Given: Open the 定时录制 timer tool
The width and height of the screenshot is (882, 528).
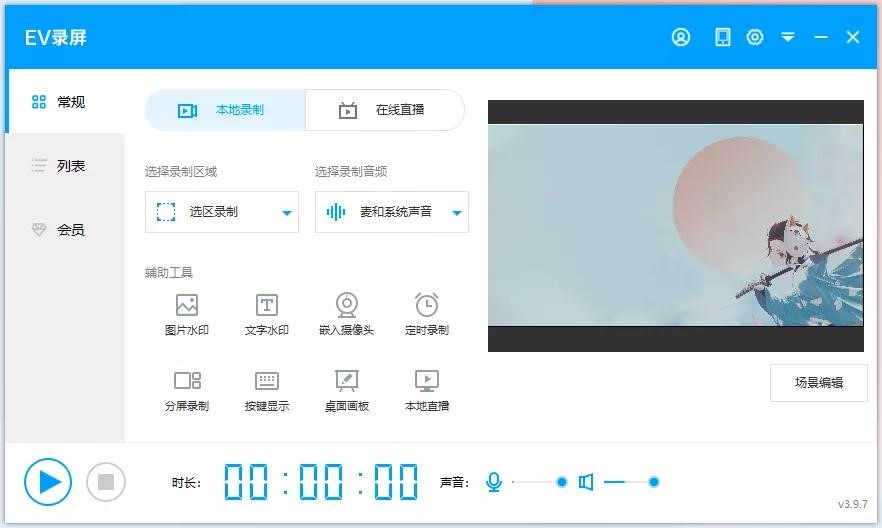Looking at the screenshot, I should [x=427, y=315].
